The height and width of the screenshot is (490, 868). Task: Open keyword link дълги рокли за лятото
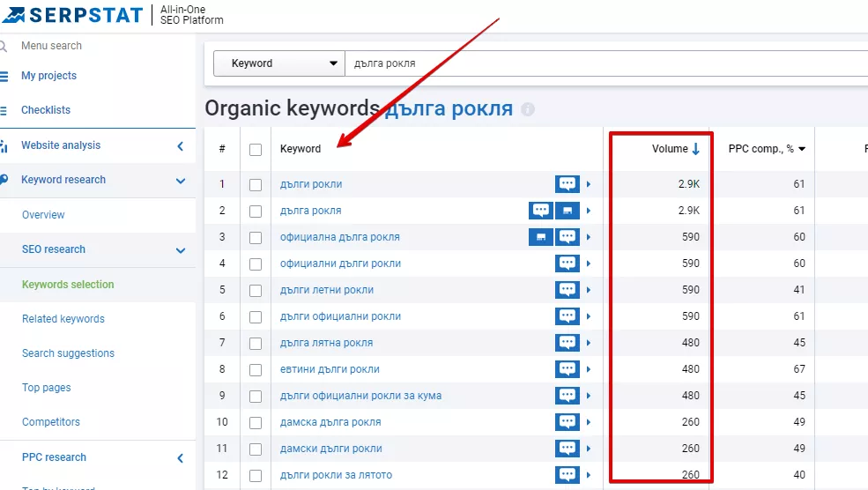pyautogui.click(x=336, y=475)
